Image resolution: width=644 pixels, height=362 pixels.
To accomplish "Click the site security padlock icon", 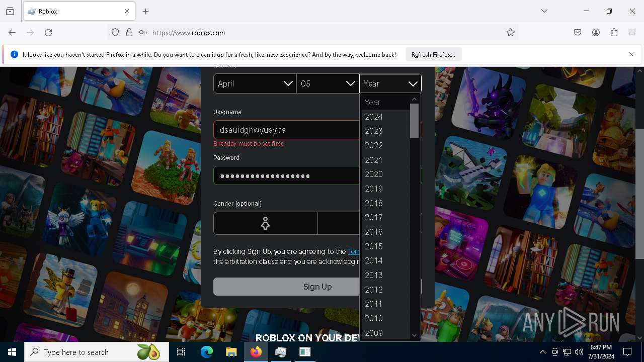I will 129,33.
